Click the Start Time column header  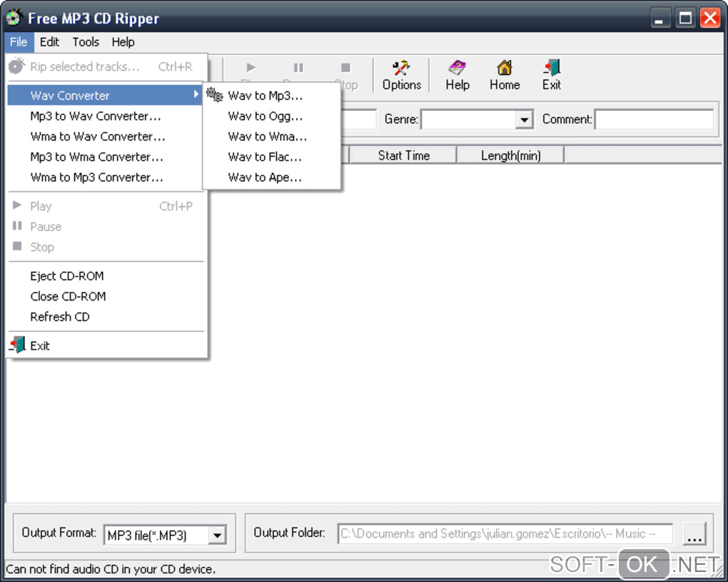(x=403, y=155)
